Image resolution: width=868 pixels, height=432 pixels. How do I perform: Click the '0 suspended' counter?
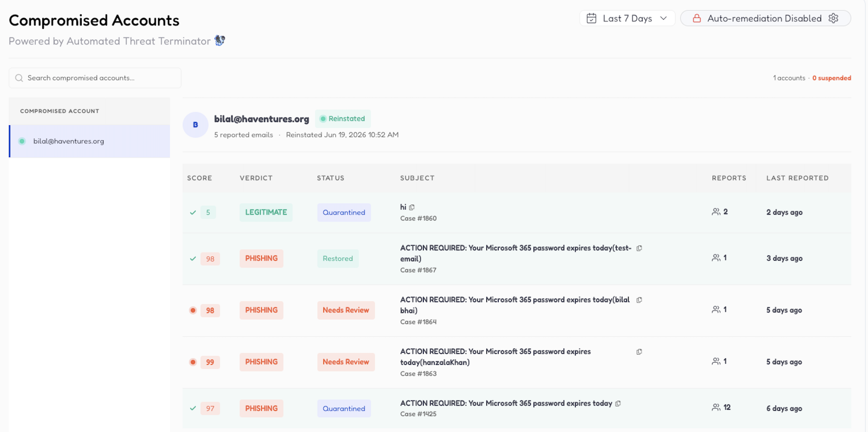tap(832, 78)
